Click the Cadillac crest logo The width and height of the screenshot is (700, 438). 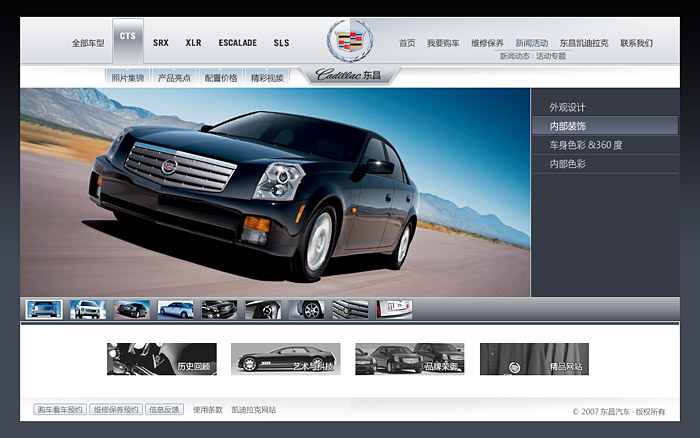click(350, 41)
